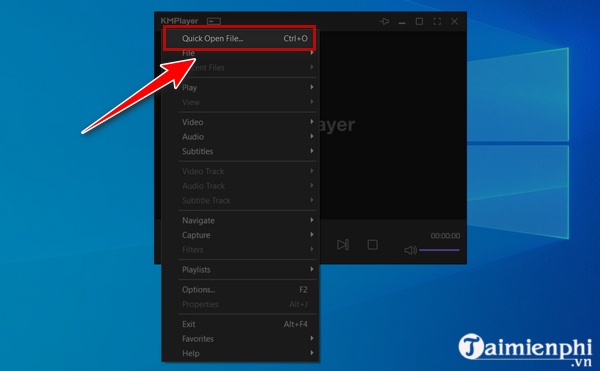600x371 pixels.
Task: Click the KMPlayer title text
Action: click(179, 21)
